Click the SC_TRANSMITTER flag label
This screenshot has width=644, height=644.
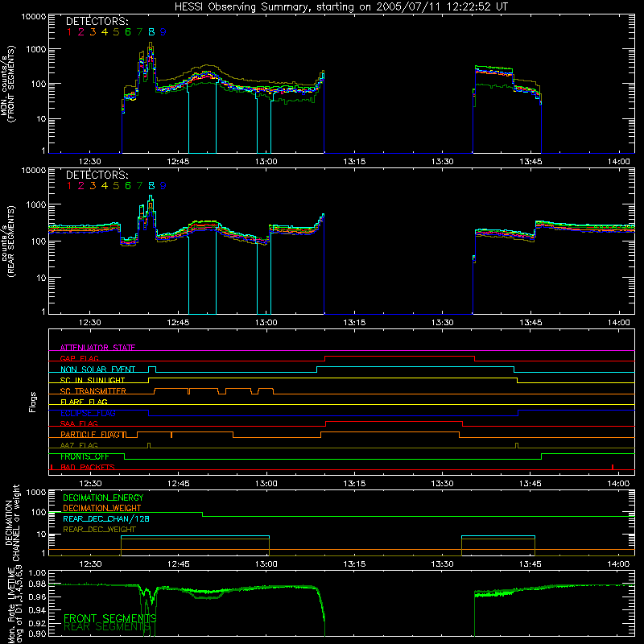(93, 391)
